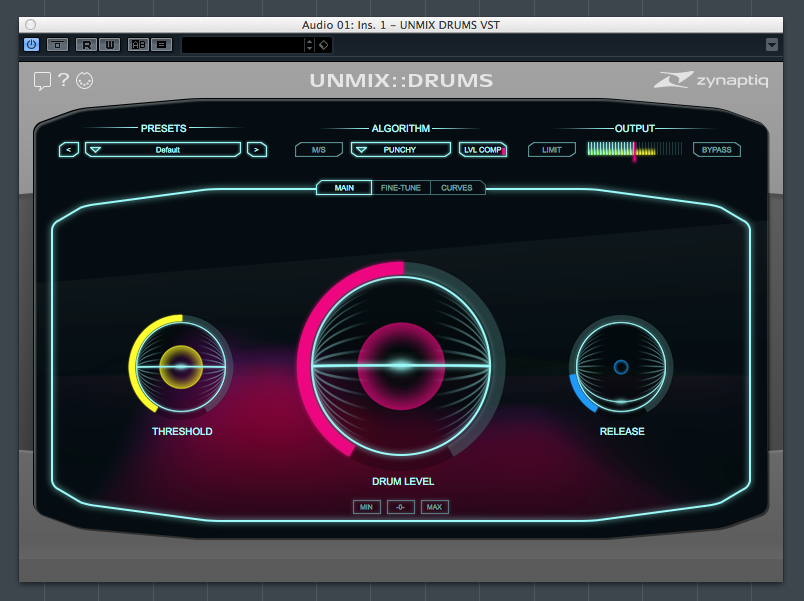The image size is (804, 601).
Task: Open the Default presets dropdown
Action: pyautogui.click(x=163, y=150)
